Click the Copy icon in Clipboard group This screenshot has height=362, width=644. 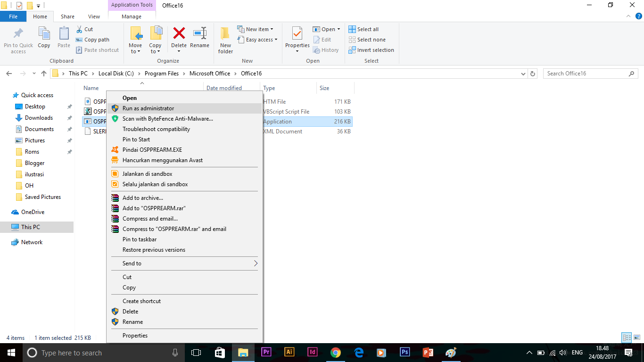tap(44, 34)
